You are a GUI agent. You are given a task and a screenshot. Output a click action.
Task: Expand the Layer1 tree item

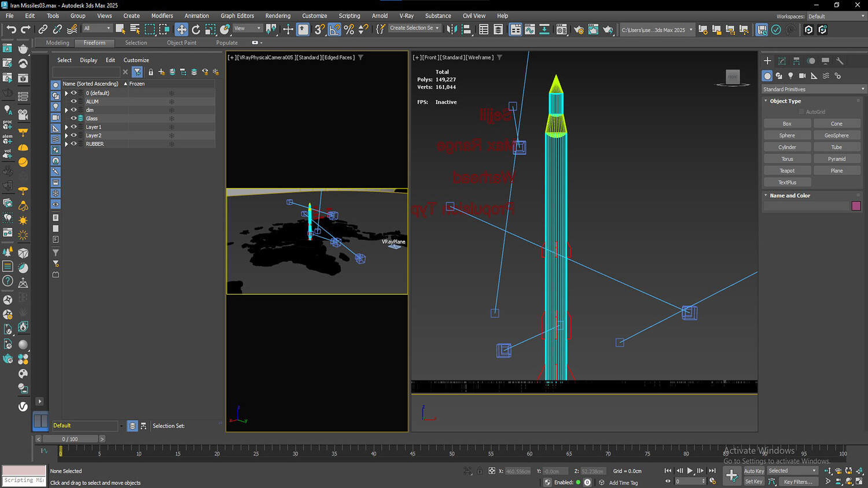(x=67, y=127)
